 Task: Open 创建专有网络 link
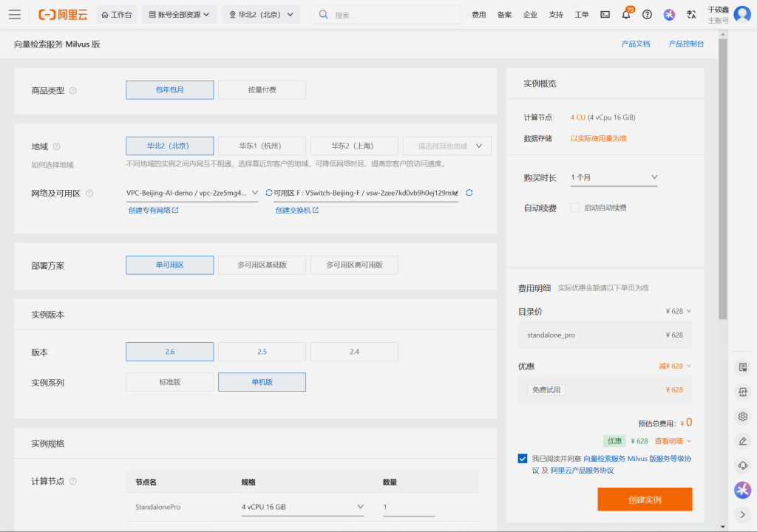point(153,211)
